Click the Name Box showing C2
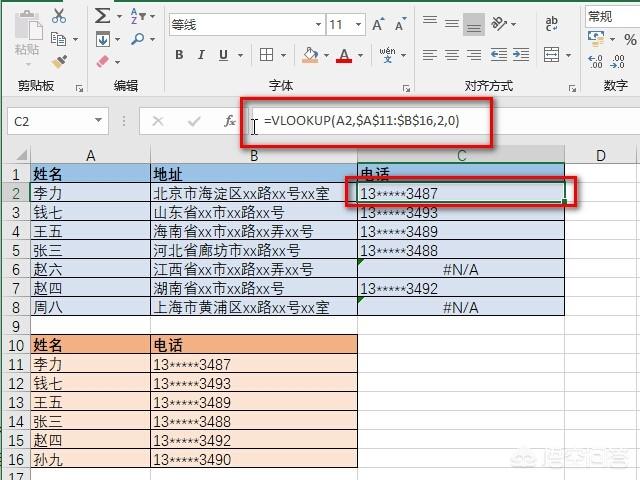The image size is (640, 480). pos(58,121)
